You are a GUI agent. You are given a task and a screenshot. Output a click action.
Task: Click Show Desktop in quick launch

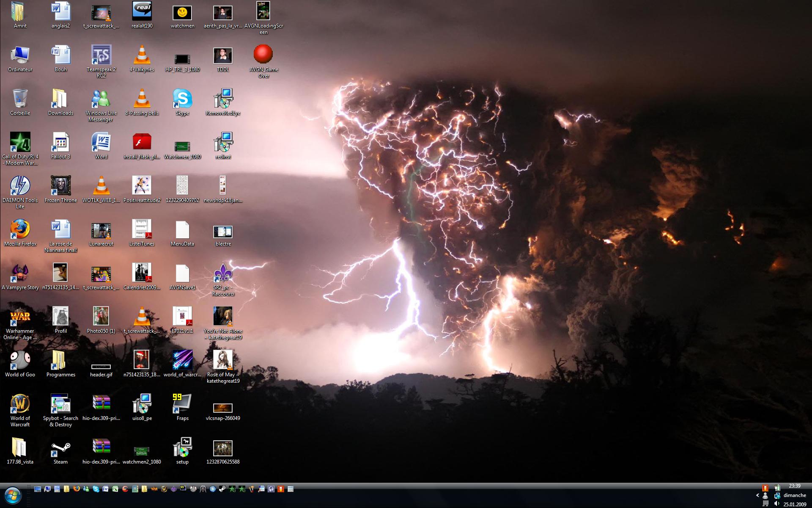point(38,489)
